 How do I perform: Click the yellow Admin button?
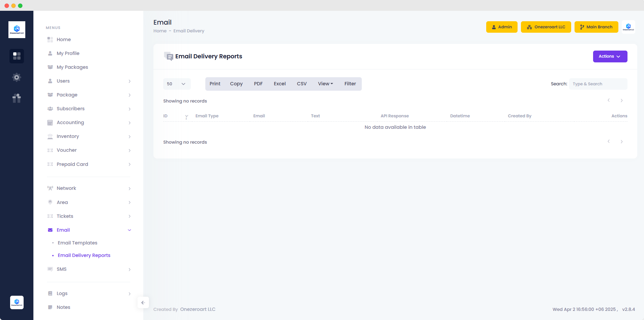click(502, 27)
